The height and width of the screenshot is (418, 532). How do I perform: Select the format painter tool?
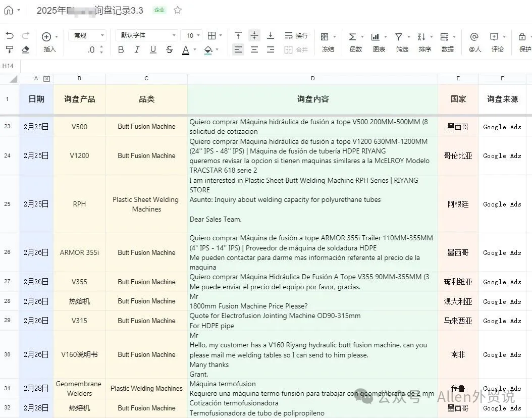tap(10, 49)
